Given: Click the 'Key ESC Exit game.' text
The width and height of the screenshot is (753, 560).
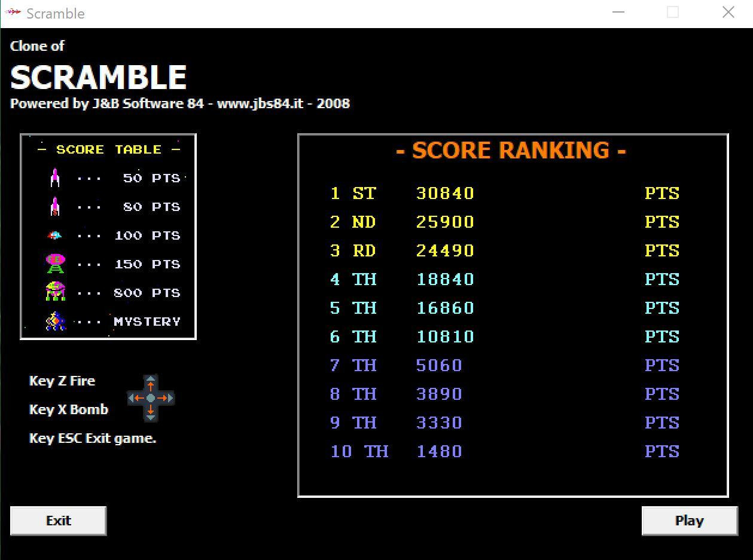Looking at the screenshot, I should (93, 438).
